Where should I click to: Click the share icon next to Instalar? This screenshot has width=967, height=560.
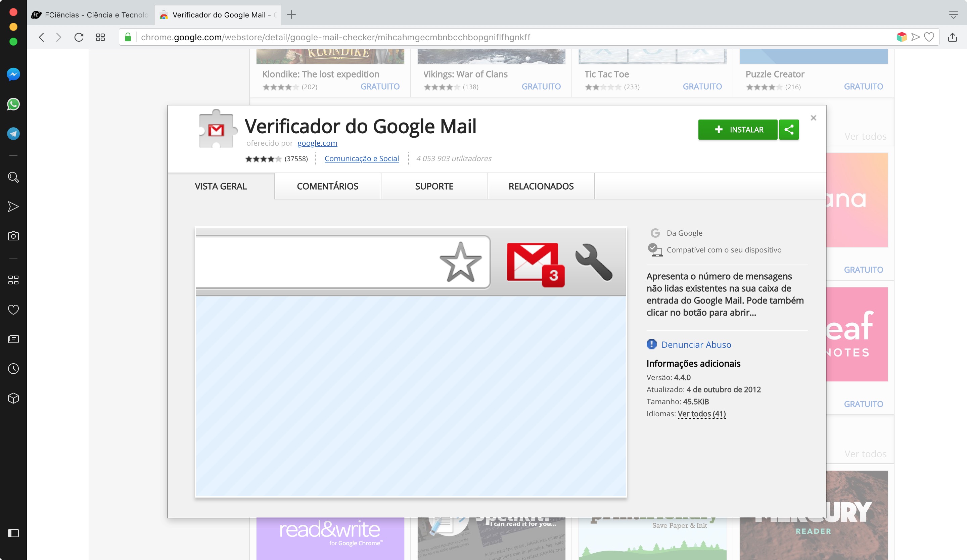pyautogui.click(x=789, y=130)
